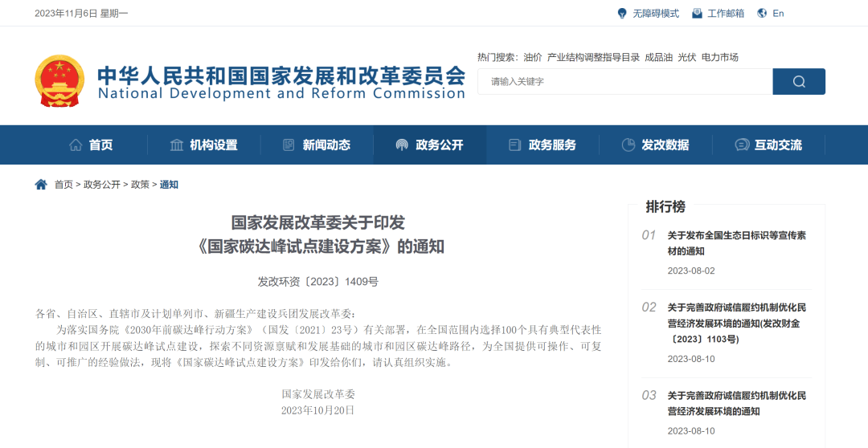Click the keyword search input field

[x=625, y=81]
